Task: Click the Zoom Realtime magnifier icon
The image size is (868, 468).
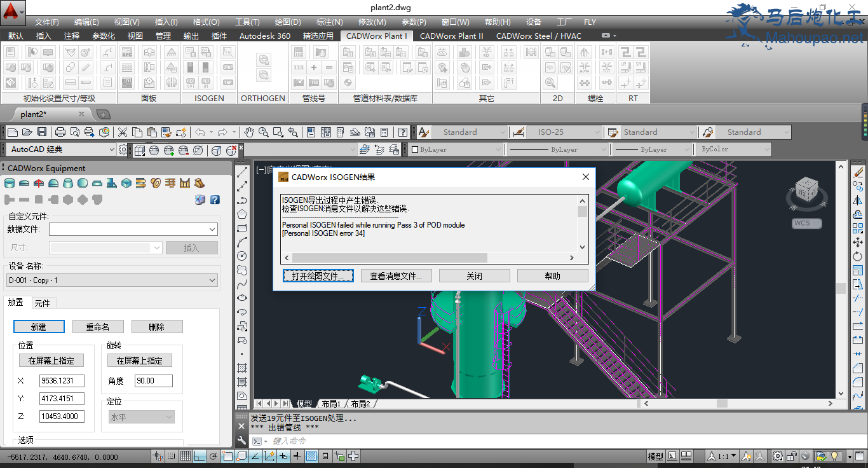Action: 263,132
